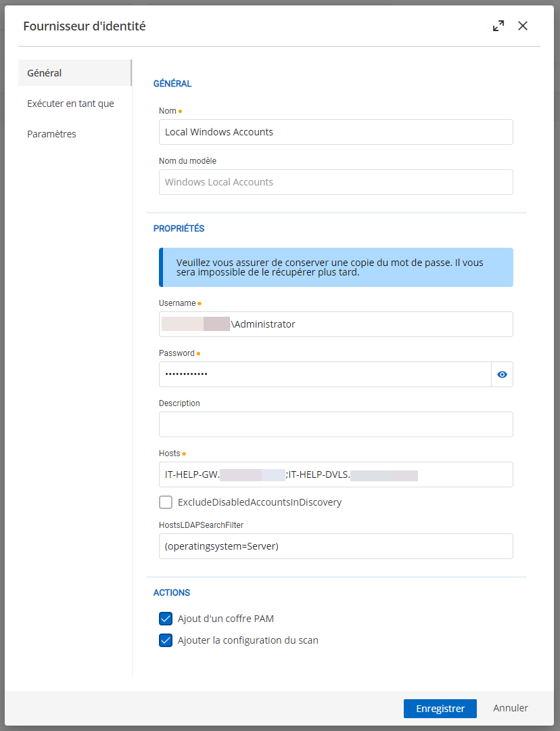Image resolution: width=560 pixels, height=731 pixels.
Task: Uncheck Ajouter la configuration du scan
Action: [x=166, y=640]
